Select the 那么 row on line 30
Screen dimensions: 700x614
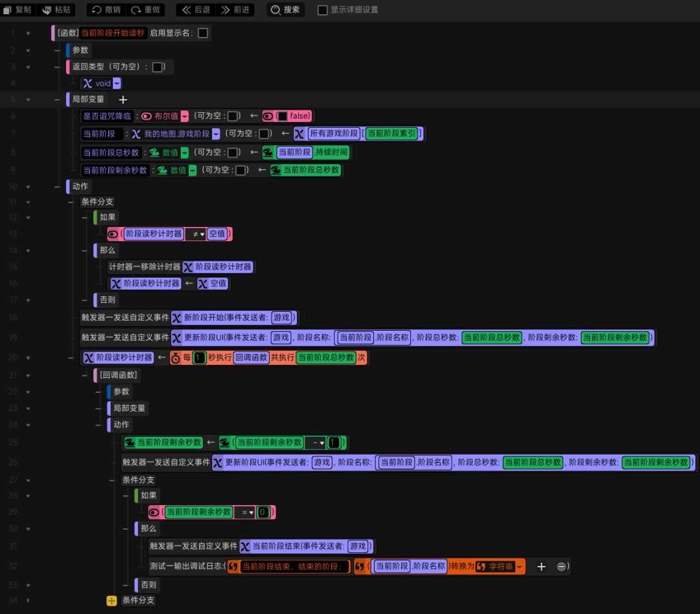click(x=148, y=528)
